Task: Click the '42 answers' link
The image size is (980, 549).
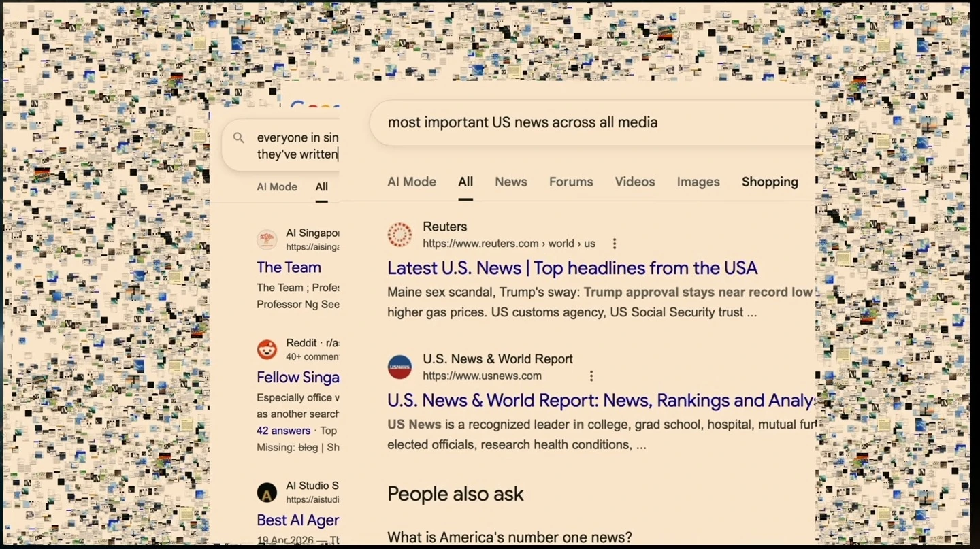Action: pyautogui.click(x=283, y=431)
